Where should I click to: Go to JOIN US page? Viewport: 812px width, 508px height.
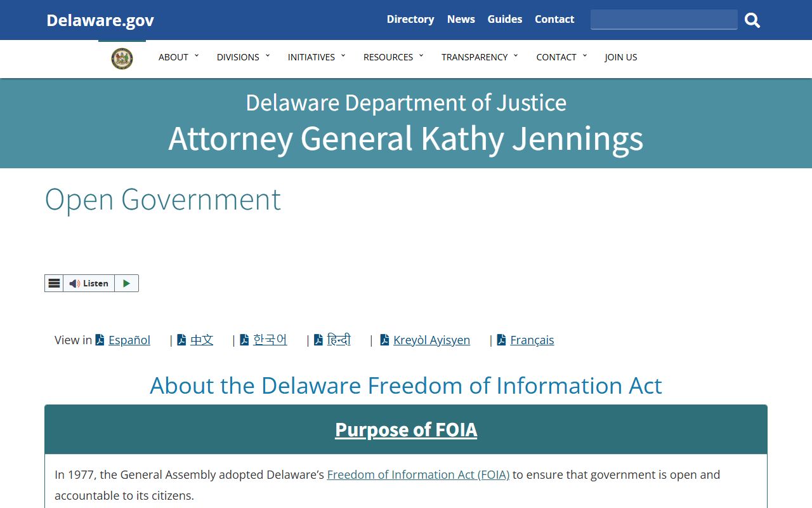coord(621,57)
